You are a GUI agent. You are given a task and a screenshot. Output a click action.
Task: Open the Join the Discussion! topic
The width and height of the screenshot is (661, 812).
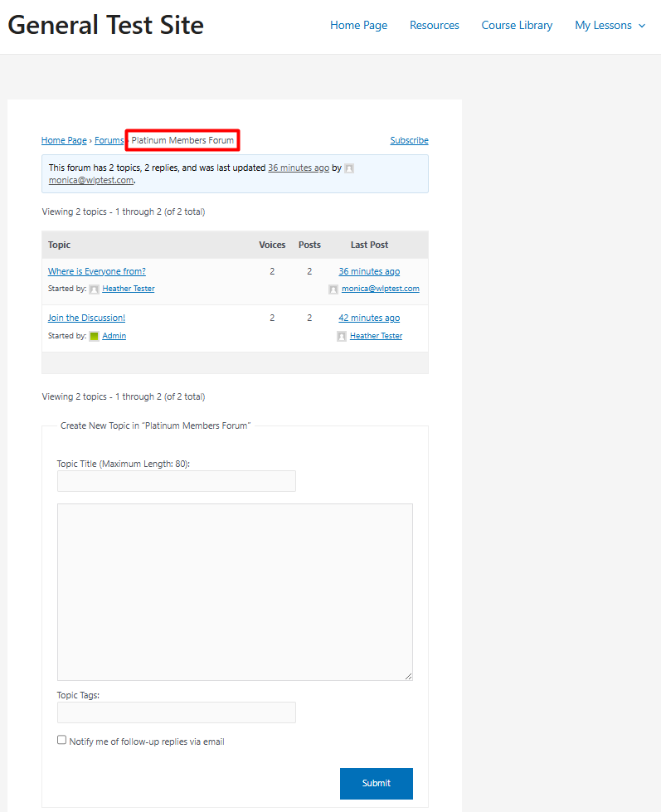tap(86, 318)
